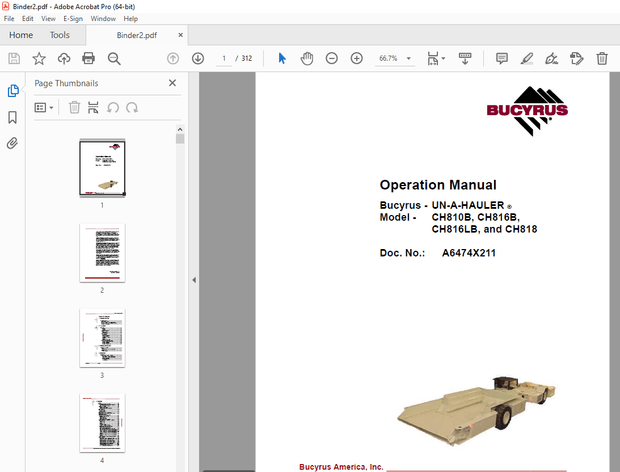The height and width of the screenshot is (472, 620).
Task: Go to the next page
Action: [x=198, y=59]
